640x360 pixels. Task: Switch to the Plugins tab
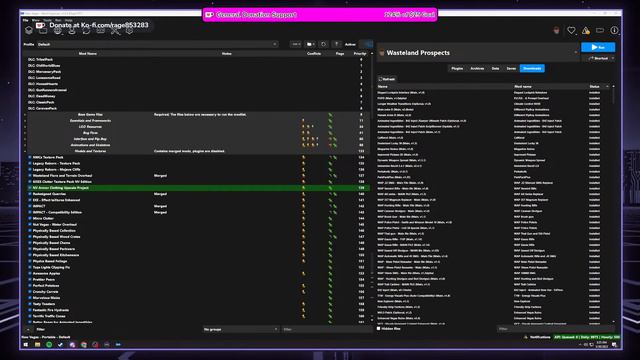(x=457, y=69)
